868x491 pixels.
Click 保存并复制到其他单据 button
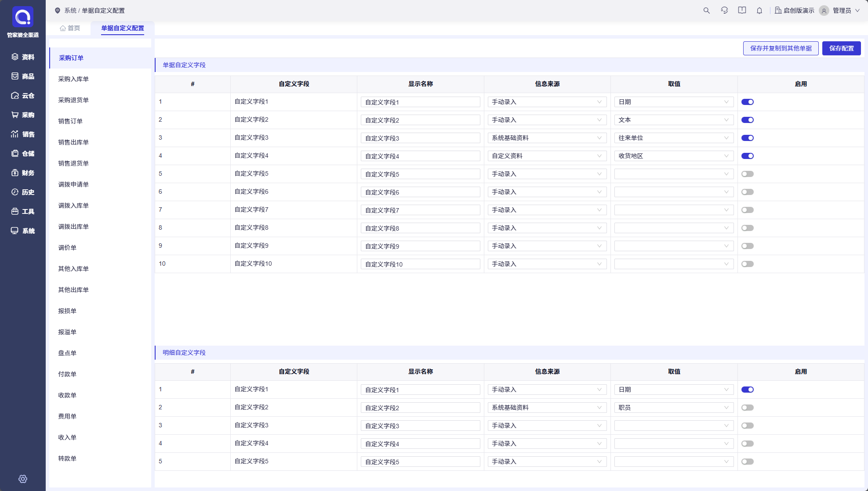click(781, 48)
